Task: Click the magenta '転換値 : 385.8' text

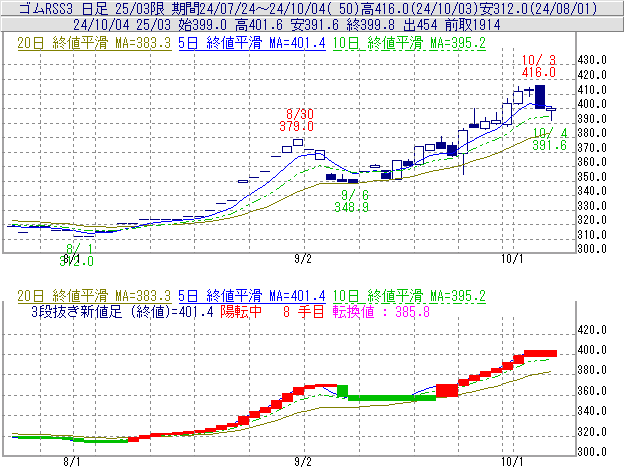Action: [x=381, y=311]
